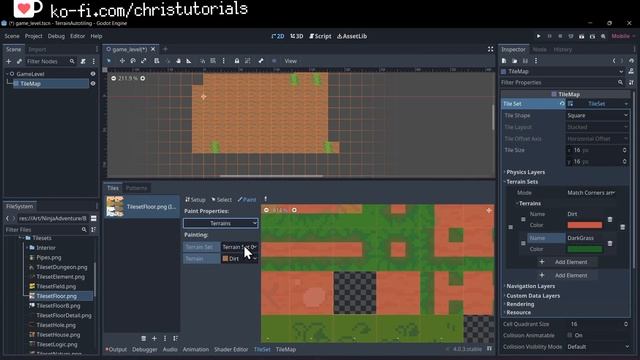Viewport: 640px width, 360px height.
Task: Toggle Collision Animatable On checkbox
Action: 570,335
